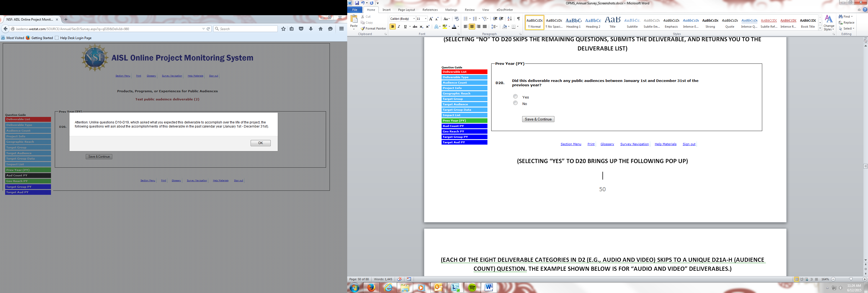This screenshot has width=868, height=293.
Task: Apply Justify paragraph alignment
Action: click(x=484, y=27)
